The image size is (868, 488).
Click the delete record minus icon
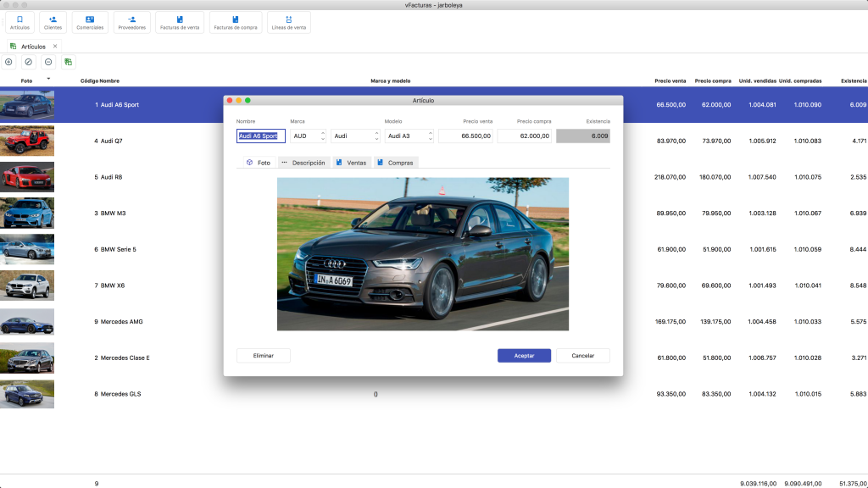pyautogui.click(x=48, y=62)
